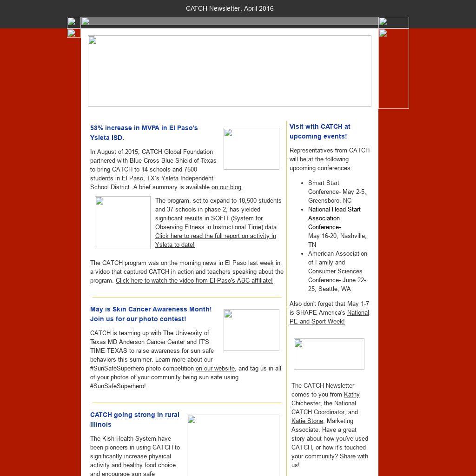Click the image left of the SOFIT paragraph

pos(122,223)
